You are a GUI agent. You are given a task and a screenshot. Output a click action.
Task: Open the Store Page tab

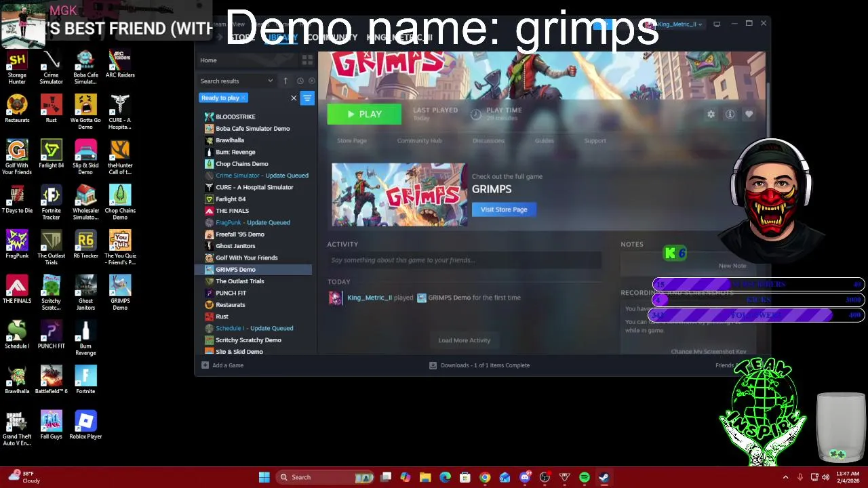tap(352, 141)
